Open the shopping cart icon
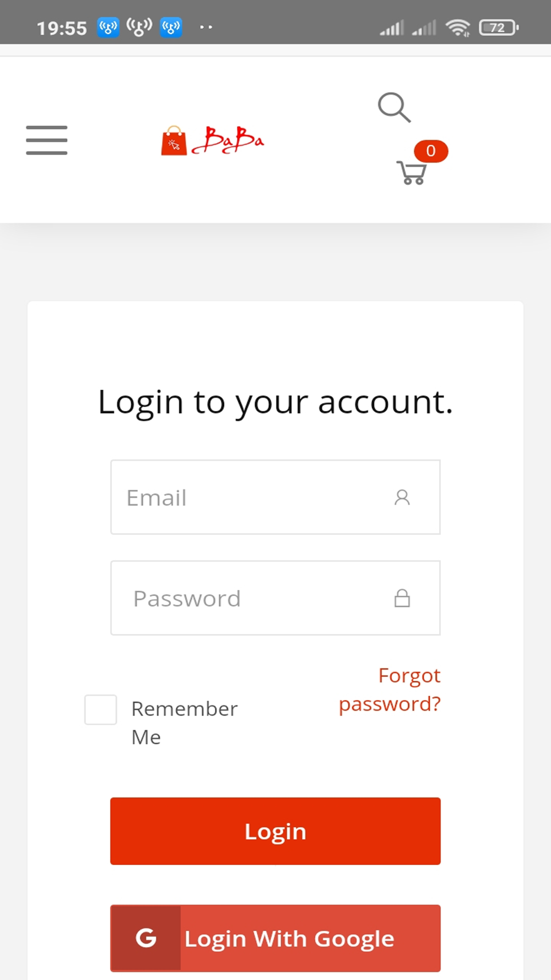Viewport: 551px width, 980px height. point(411,173)
